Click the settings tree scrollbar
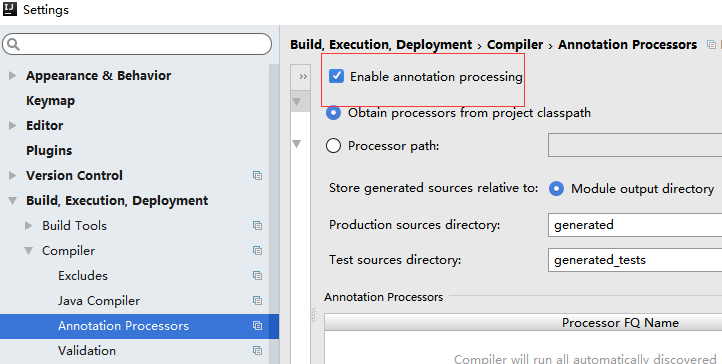 point(274,214)
